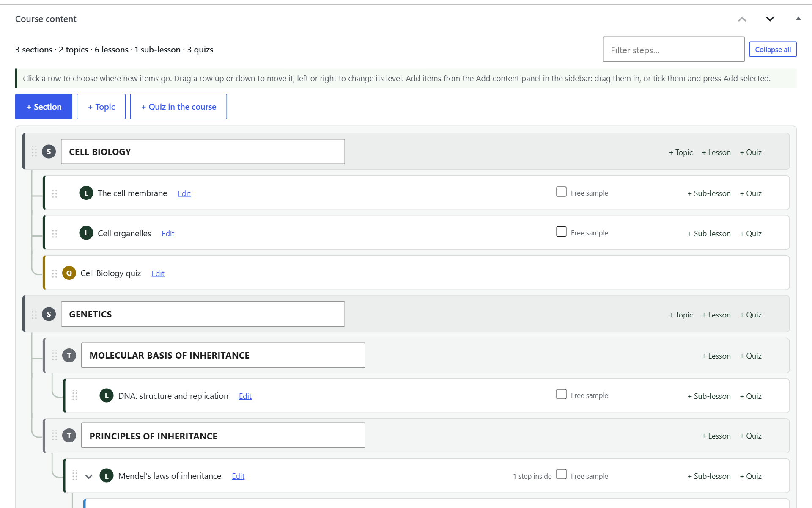The height and width of the screenshot is (508, 812).
Task: Click + Quiz in the course
Action: [x=178, y=107]
